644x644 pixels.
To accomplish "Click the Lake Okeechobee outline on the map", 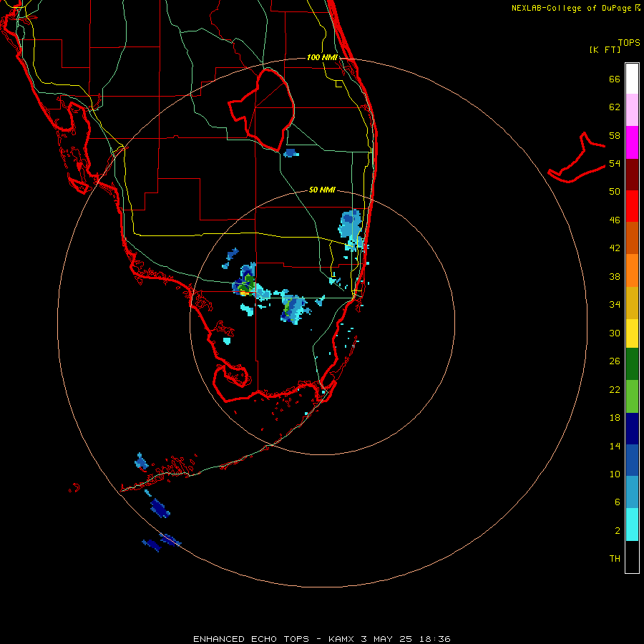I will point(262,109).
